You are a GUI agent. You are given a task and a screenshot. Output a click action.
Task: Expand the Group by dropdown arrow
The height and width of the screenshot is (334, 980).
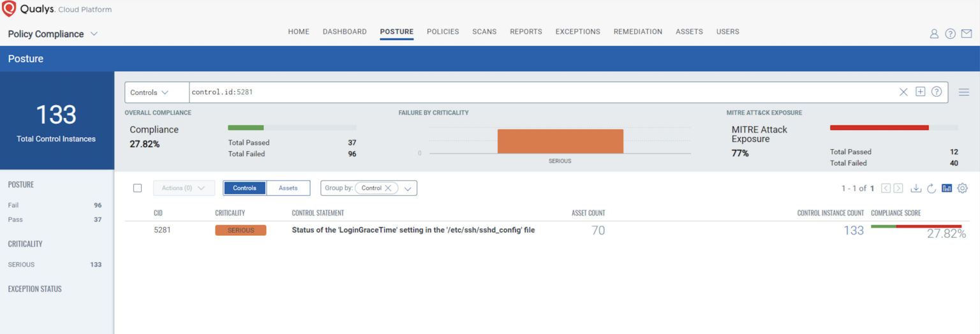coord(409,189)
